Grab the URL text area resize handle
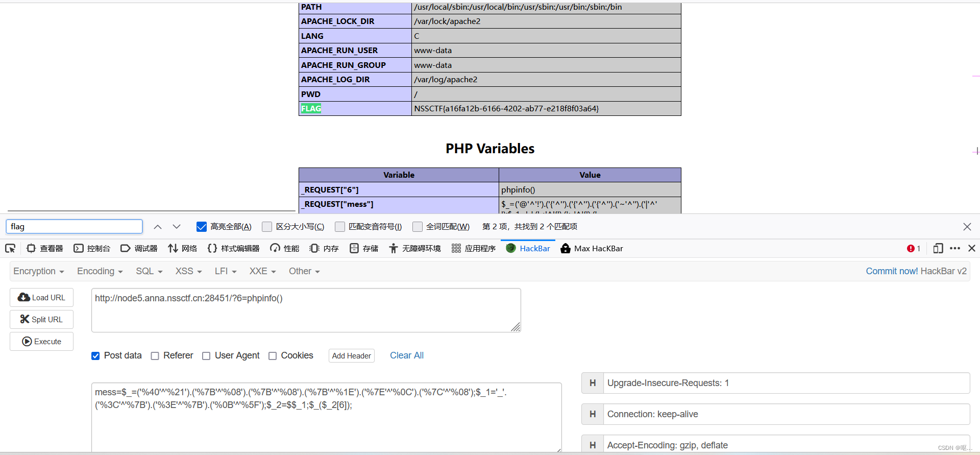This screenshot has height=455, width=980. (516, 327)
